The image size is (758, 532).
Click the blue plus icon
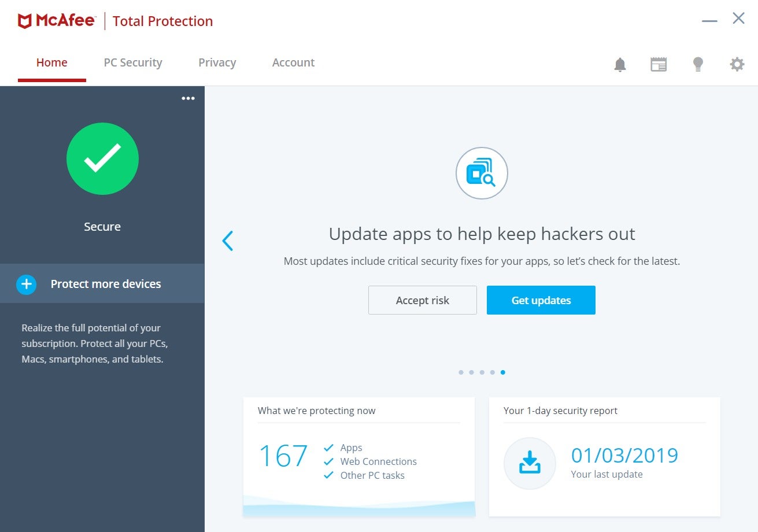click(27, 284)
